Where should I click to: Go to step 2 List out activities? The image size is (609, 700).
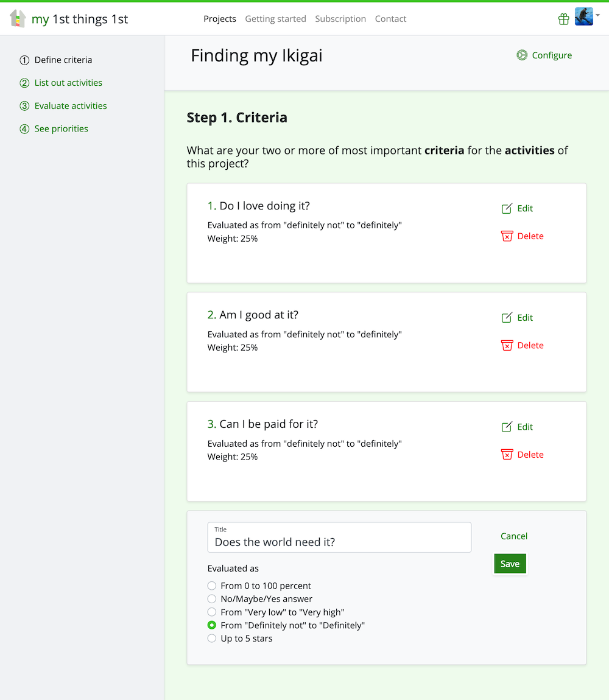(68, 83)
